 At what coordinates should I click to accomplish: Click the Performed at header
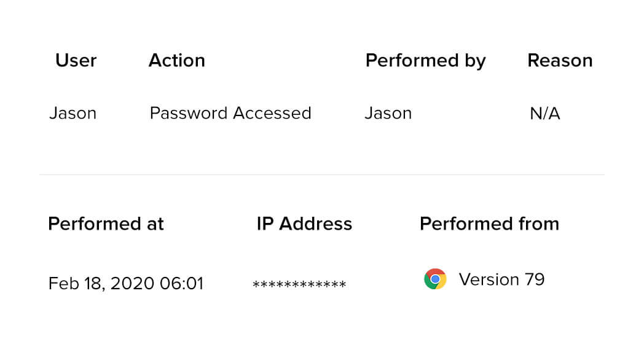click(106, 224)
